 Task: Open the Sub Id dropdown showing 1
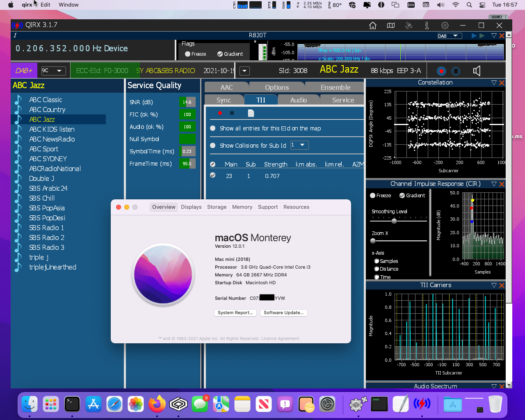click(299, 145)
